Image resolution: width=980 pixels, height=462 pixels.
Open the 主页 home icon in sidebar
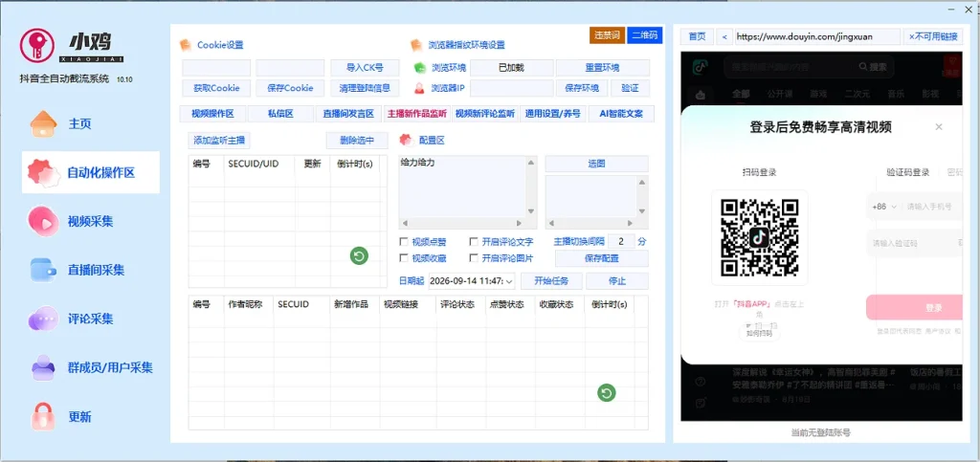(43, 123)
